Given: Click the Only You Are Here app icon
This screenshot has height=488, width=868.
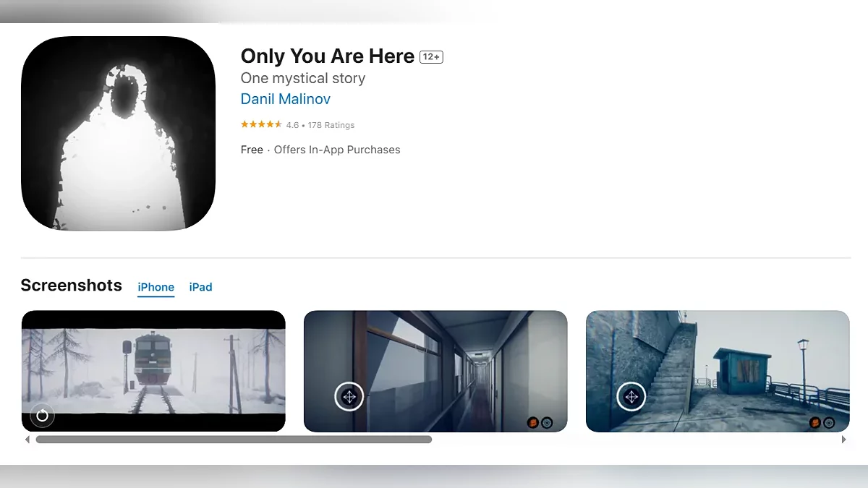Looking at the screenshot, I should (119, 134).
